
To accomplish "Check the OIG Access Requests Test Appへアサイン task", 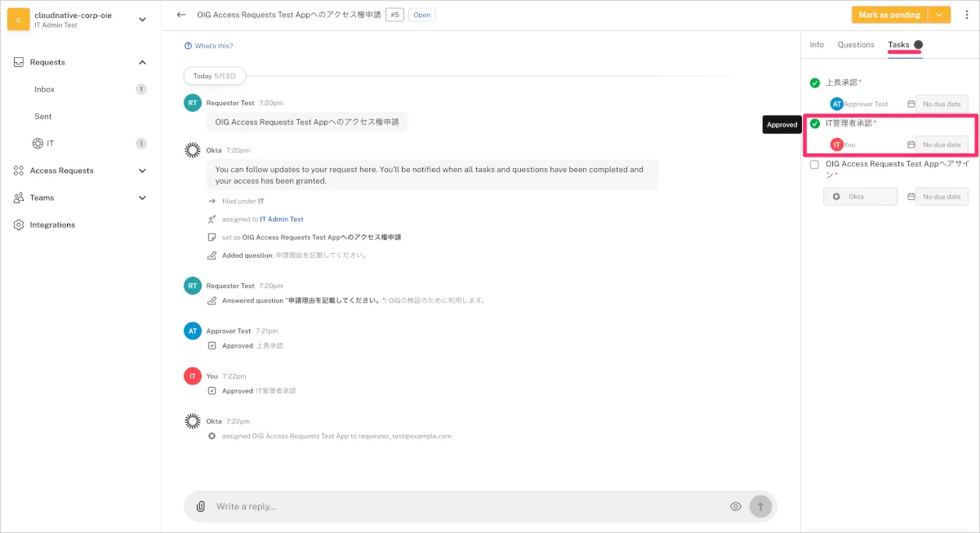I will pos(814,164).
